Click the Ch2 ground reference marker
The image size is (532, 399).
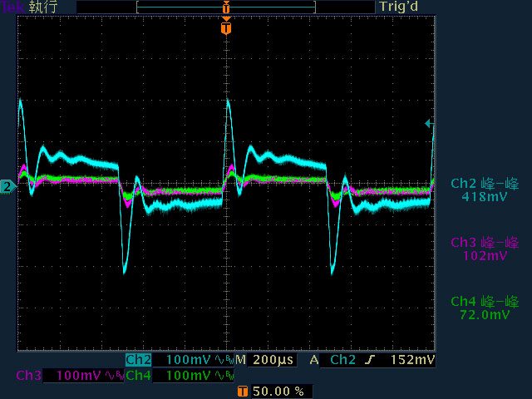(x=7, y=187)
